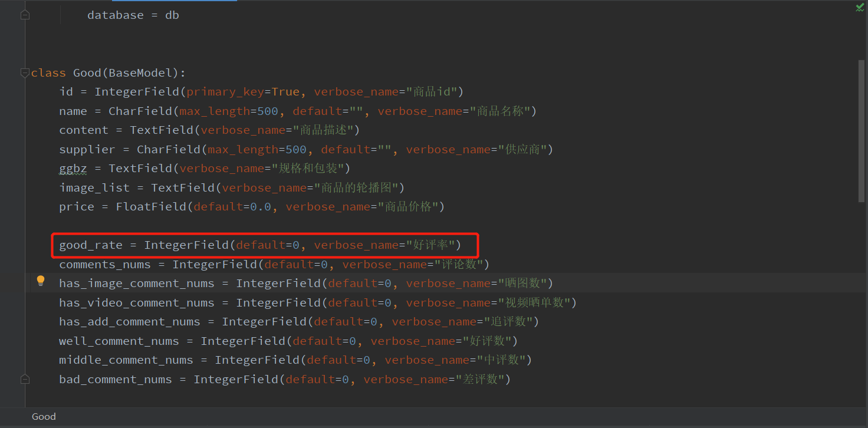Click 'TextField' in the image_list line

pos(183,187)
